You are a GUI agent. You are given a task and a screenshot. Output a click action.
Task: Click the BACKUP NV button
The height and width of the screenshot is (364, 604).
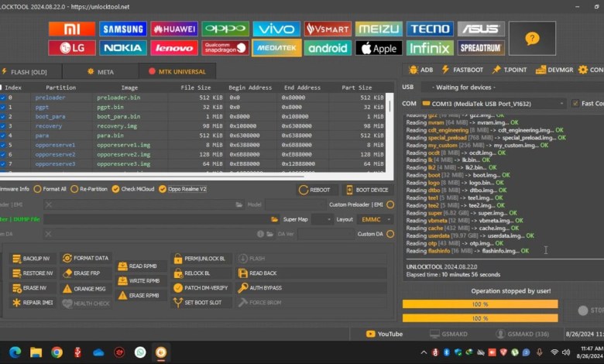33,259
